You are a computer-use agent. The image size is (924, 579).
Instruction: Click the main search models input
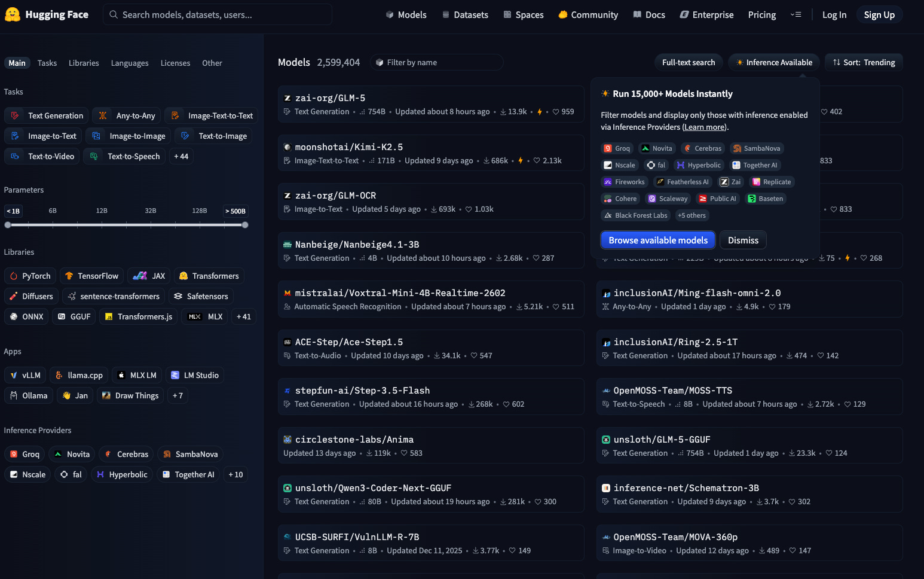coord(218,14)
